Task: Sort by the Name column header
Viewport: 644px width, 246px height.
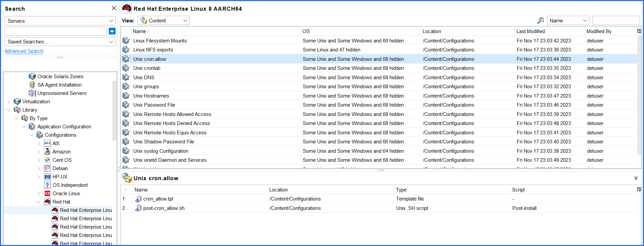Action: [216, 31]
